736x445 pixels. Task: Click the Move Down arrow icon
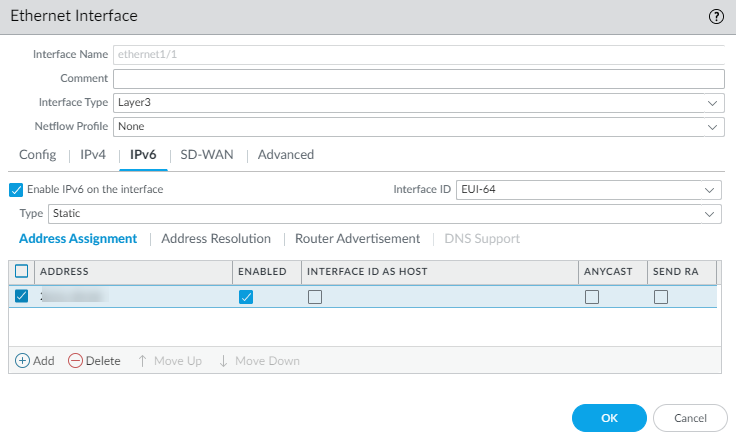(x=224, y=361)
